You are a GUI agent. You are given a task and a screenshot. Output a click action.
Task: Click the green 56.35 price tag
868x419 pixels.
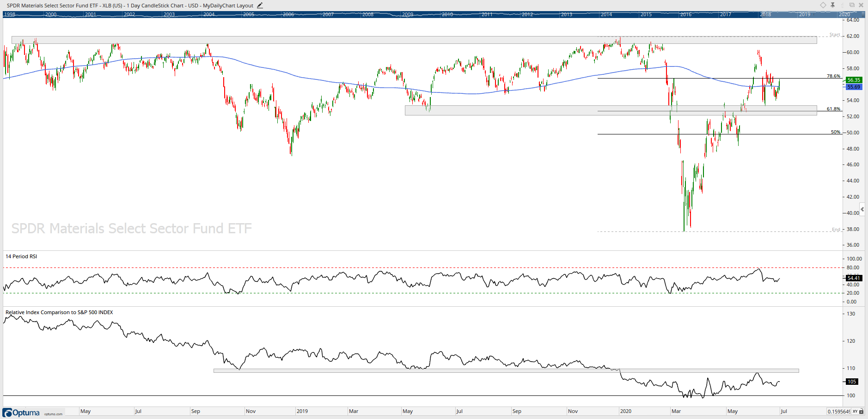point(854,80)
